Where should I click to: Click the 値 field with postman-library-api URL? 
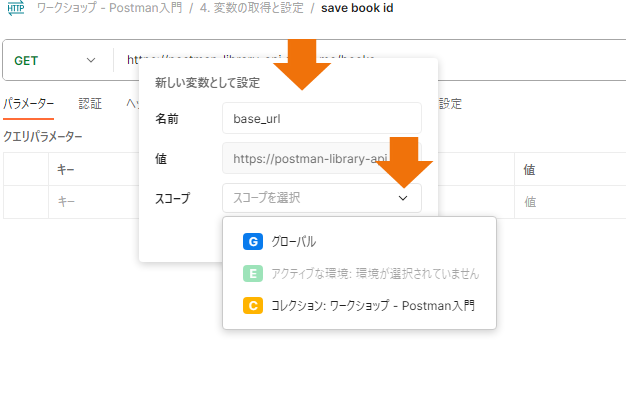click(322, 158)
